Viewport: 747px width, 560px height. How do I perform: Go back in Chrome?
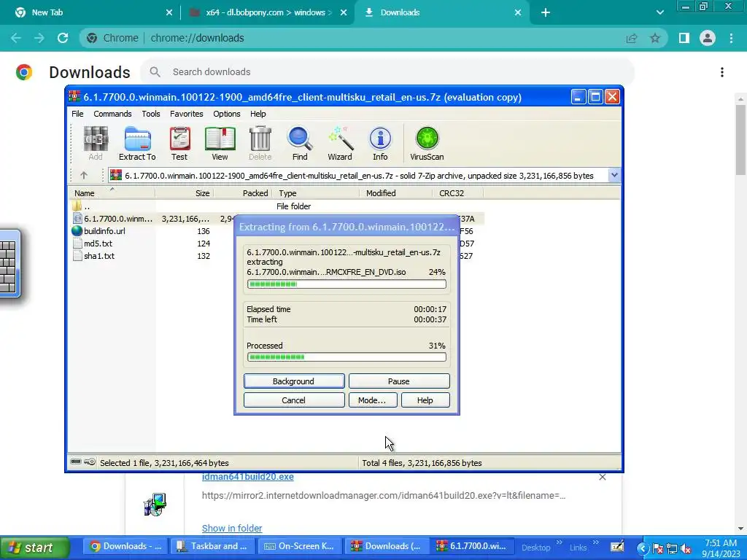click(16, 38)
